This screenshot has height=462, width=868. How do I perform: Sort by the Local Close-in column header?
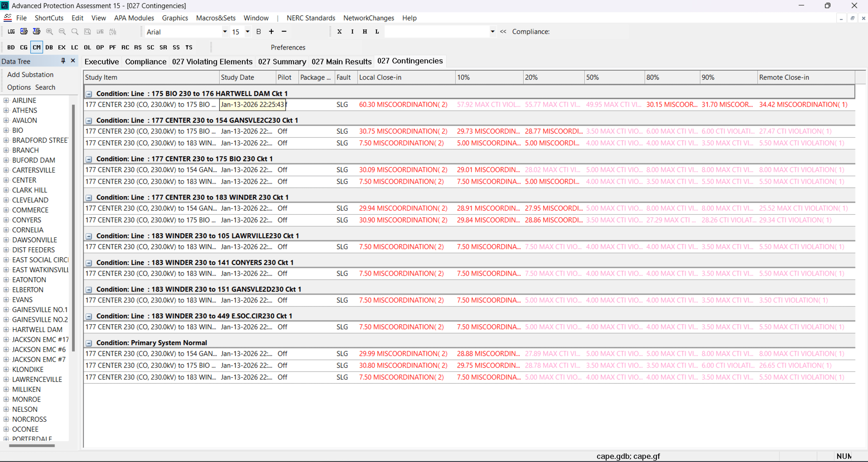(x=406, y=77)
